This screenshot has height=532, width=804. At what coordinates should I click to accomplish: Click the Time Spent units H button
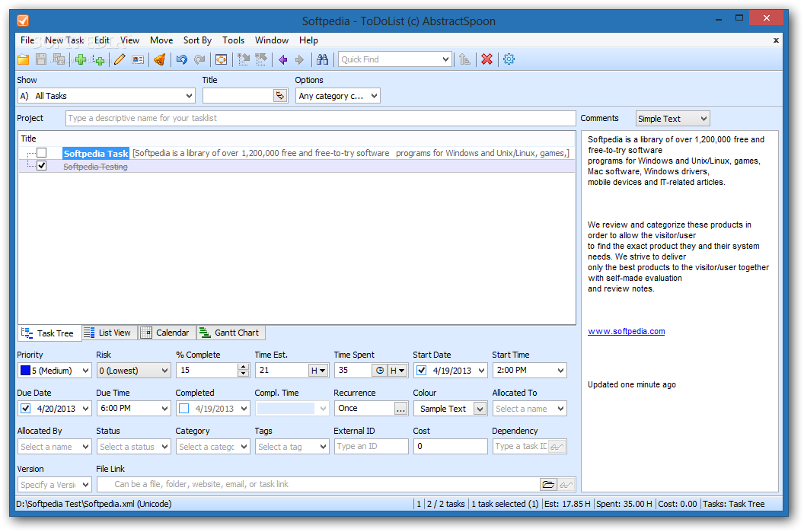click(x=397, y=370)
